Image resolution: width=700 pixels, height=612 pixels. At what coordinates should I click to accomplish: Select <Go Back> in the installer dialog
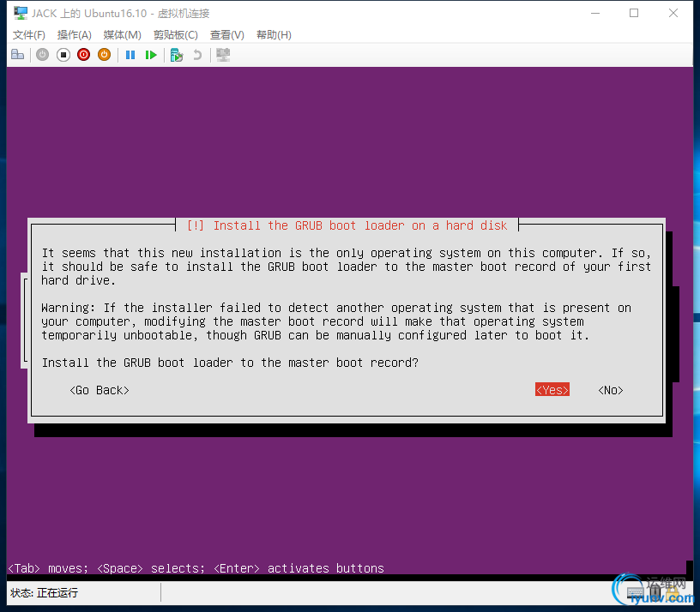click(x=100, y=390)
